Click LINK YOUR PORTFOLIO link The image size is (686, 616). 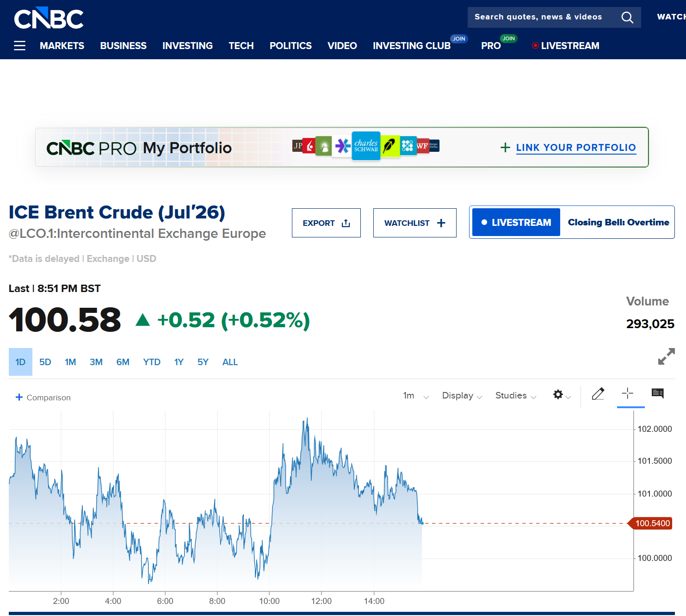pos(576,148)
